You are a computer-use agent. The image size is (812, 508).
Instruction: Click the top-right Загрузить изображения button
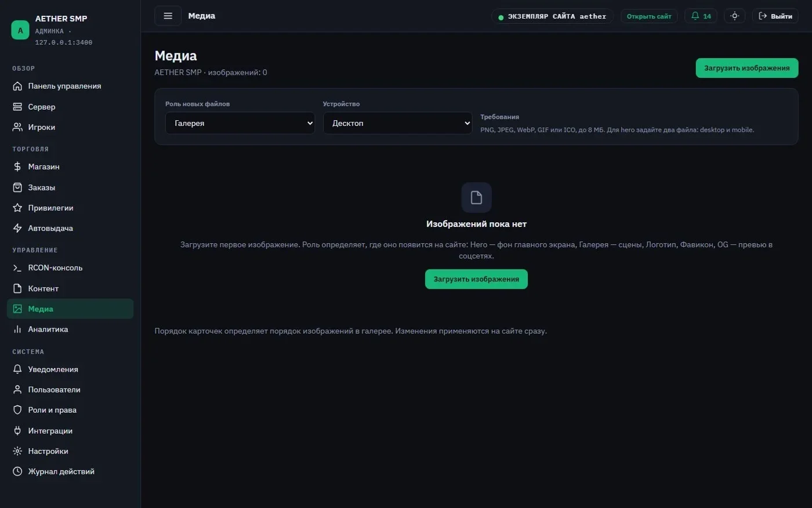tap(747, 68)
